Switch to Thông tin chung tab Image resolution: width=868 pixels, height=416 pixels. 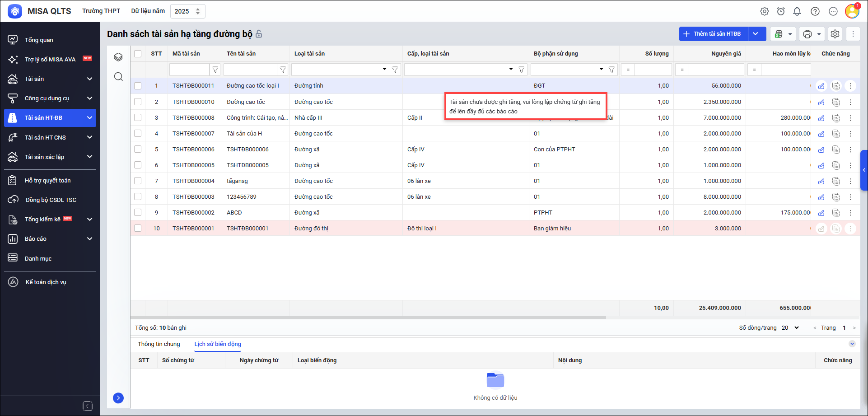pyautogui.click(x=159, y=344)
